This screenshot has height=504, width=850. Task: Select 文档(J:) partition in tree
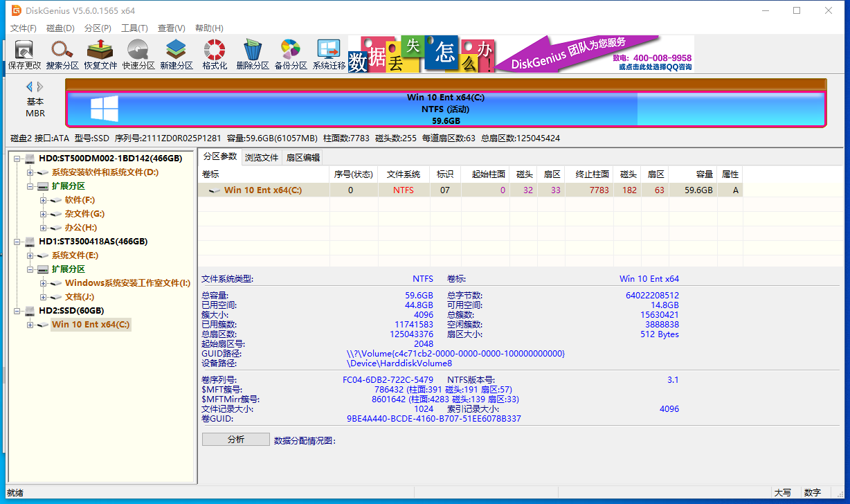point(80,297)
